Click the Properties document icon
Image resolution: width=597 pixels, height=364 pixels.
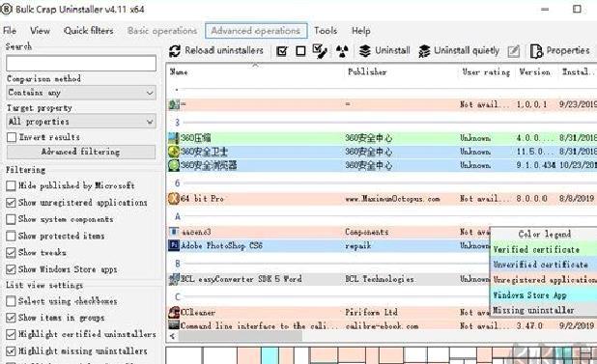coord(536,51)
